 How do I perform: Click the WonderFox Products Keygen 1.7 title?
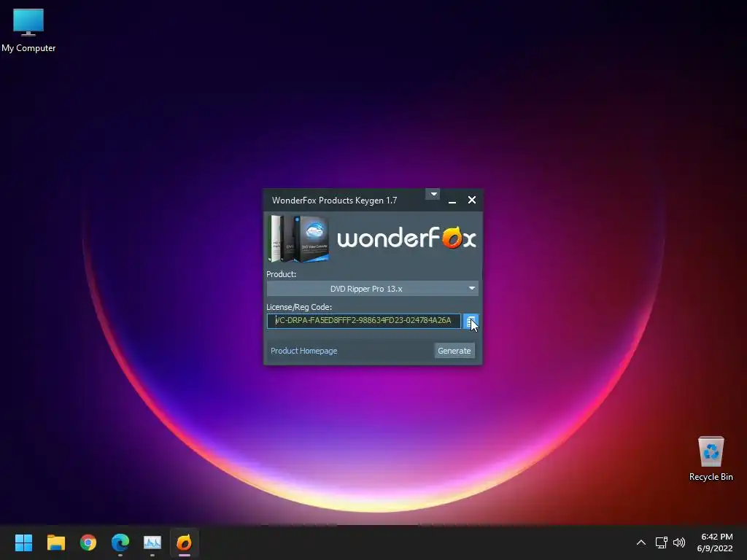tap(334, 201)
